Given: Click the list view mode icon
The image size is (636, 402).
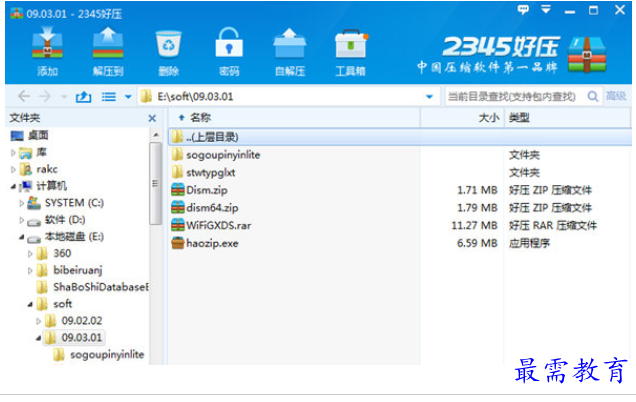Looking at the screenshot, I should coord(109,97).
